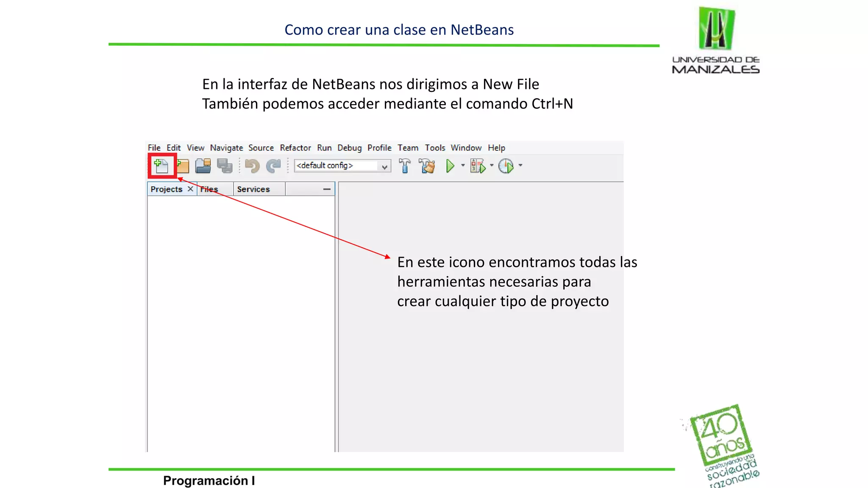This screenshot has height=488, width=868.
Task: Click the New Project icon
Action: (x=183, y=166)
